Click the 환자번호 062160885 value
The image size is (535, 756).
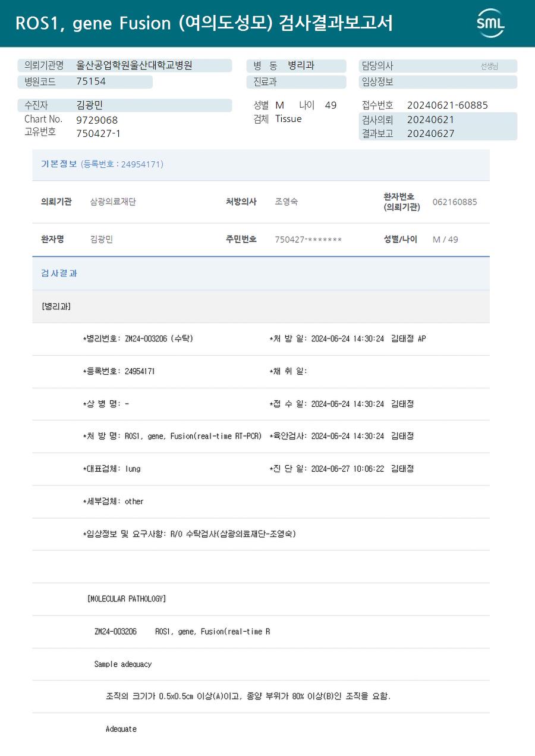pyautogui.click(x=455, y=202)
